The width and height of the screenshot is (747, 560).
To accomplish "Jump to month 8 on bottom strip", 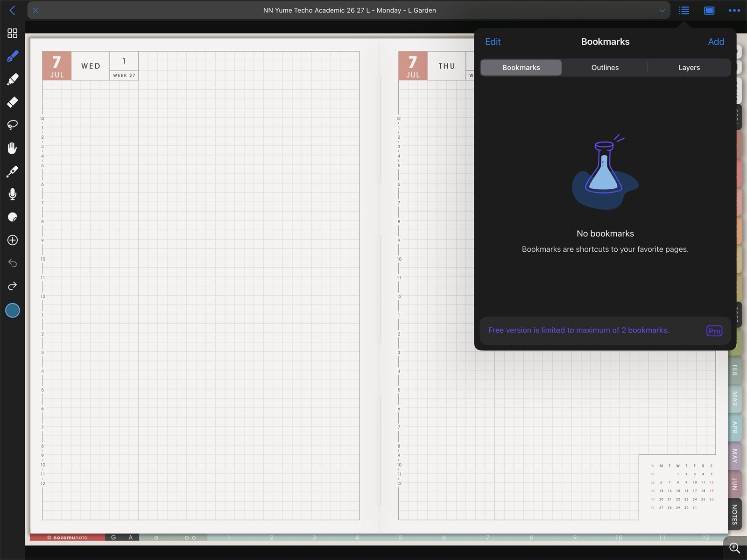I will point(531,538).
